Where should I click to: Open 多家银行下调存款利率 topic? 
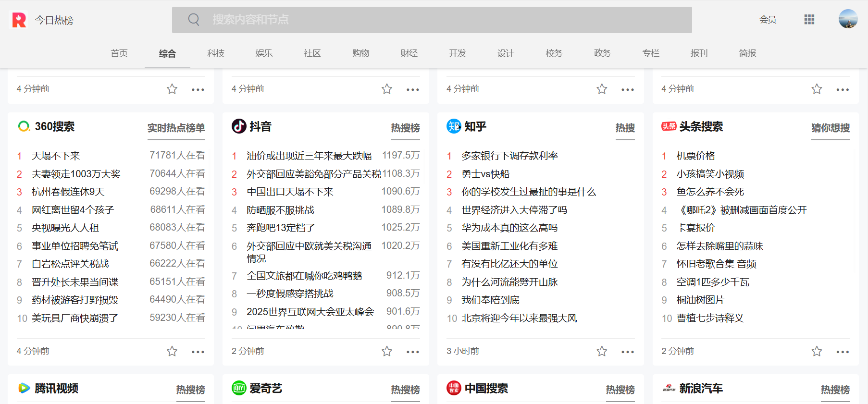click(509, 156)
